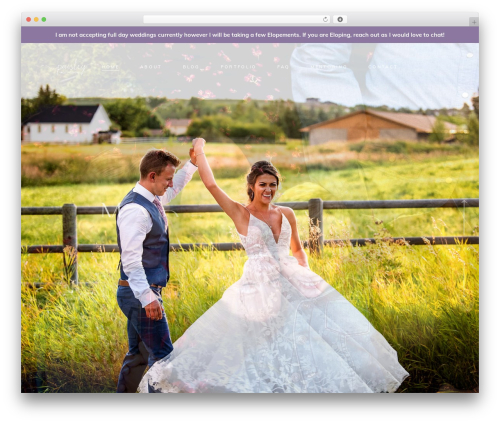Navigate to PORTFOLIO
This screenshot has width=500, height=423.
pyautogui.click(x=238, y=67)
